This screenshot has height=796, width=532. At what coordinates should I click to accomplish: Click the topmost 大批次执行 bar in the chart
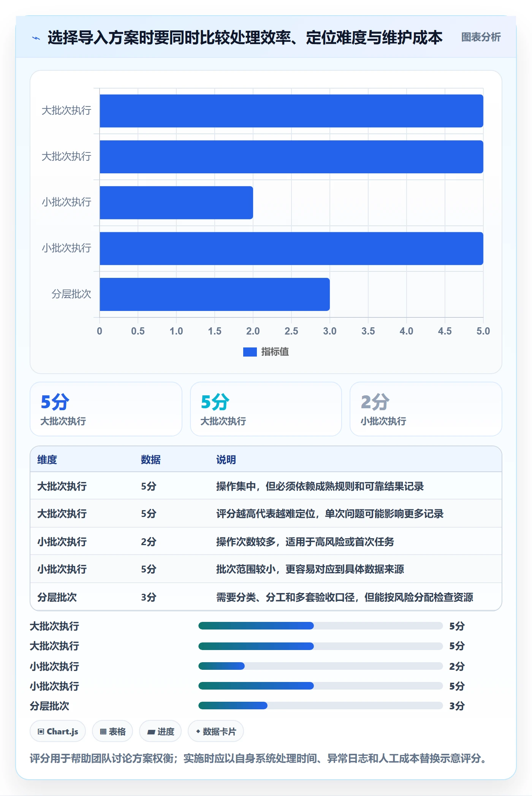click(x=291, y=111)
